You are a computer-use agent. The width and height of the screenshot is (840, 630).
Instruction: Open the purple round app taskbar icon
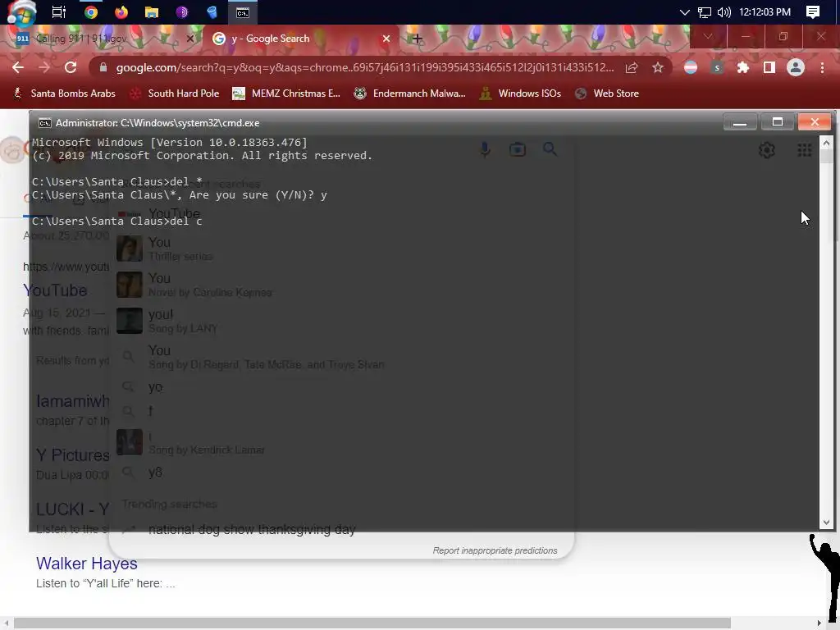tap(182, 11)
